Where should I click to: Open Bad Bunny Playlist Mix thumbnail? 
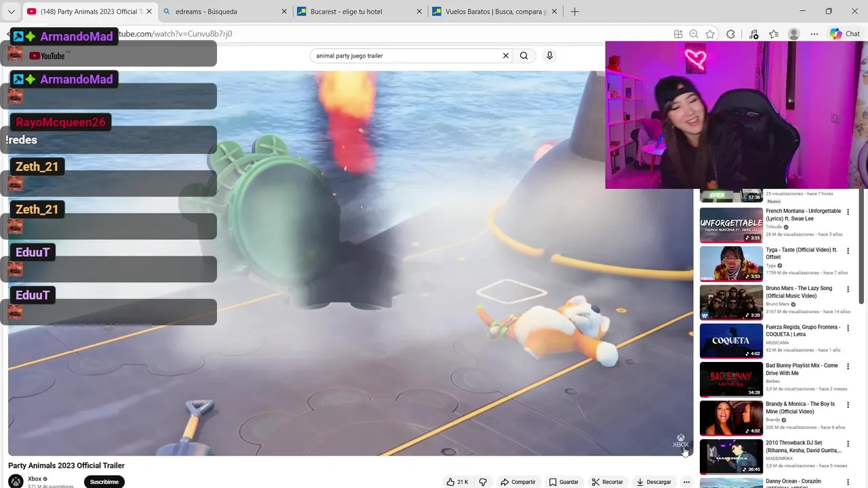731,379
